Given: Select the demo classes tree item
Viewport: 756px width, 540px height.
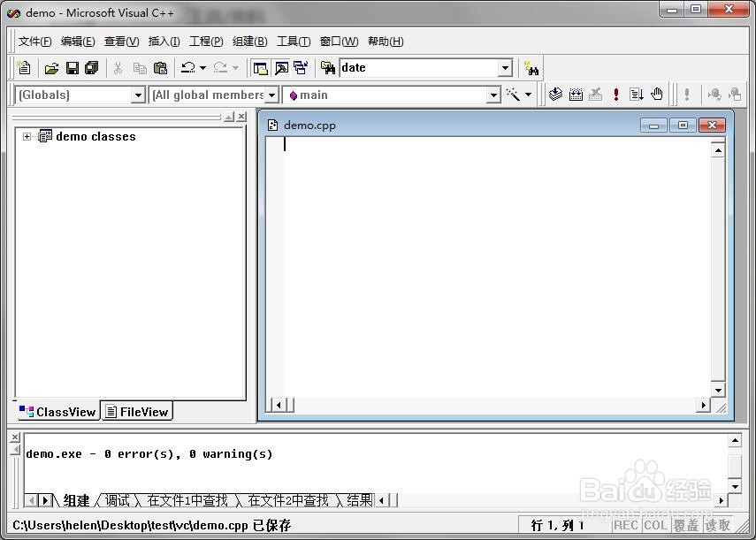Looking at the screenshot, I should pos(95,137).
